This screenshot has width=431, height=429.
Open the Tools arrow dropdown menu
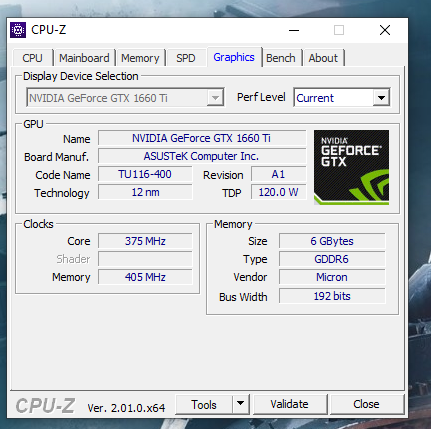click(240, 404)
